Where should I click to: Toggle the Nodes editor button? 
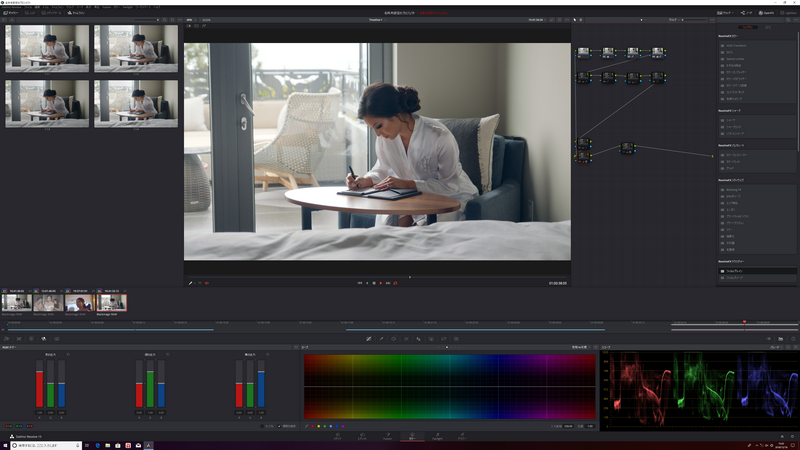746,13
